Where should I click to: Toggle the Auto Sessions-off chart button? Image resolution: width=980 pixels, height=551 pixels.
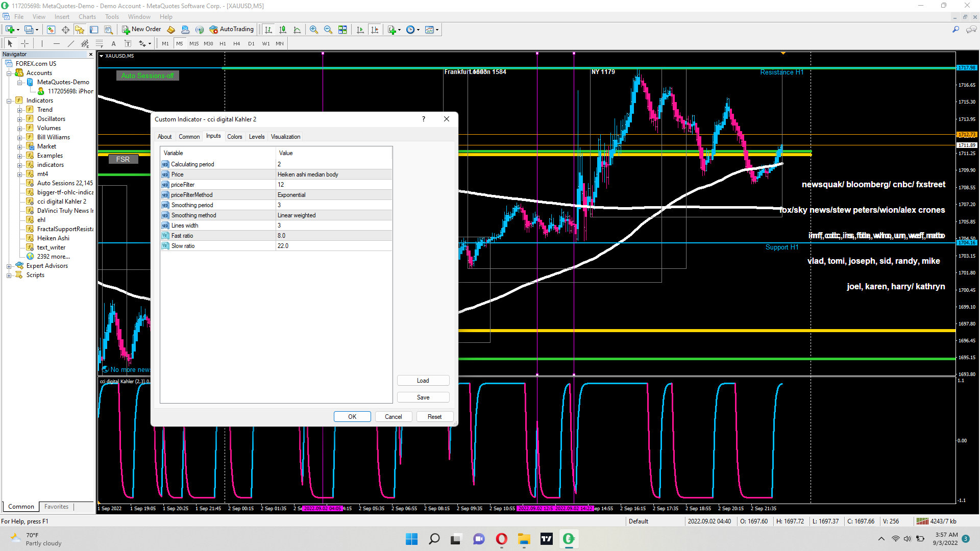[x=147, y=76]
